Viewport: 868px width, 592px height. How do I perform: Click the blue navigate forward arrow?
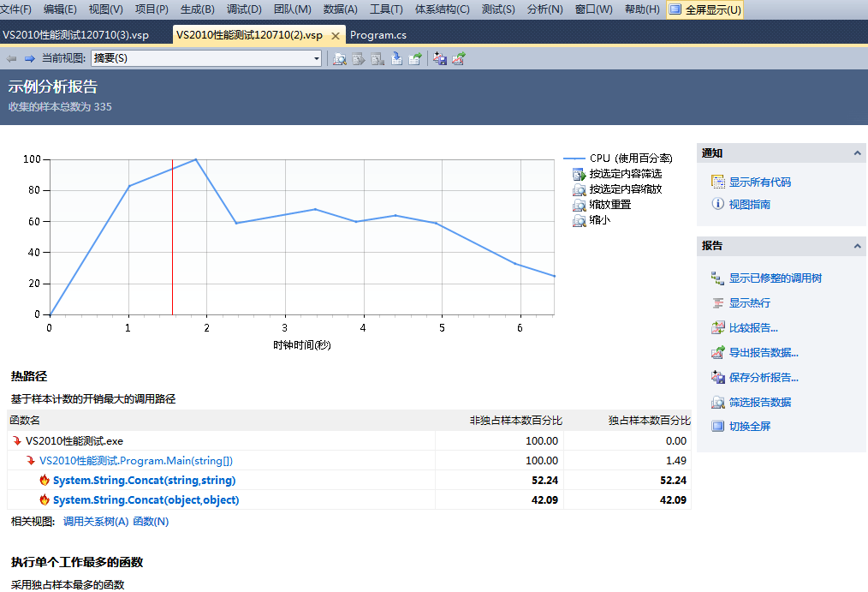[29, 58]
